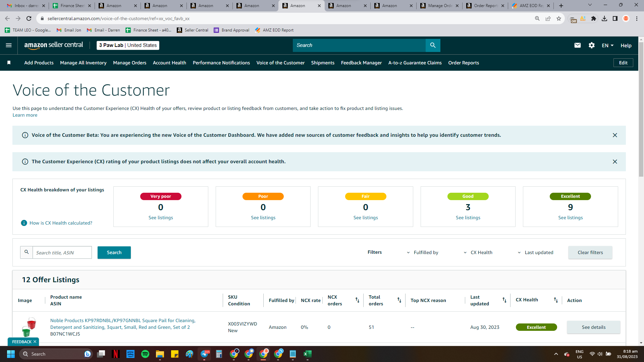Dismiss the CX rating account health banner
Screen dimensions: 644x362
point(615,162)
